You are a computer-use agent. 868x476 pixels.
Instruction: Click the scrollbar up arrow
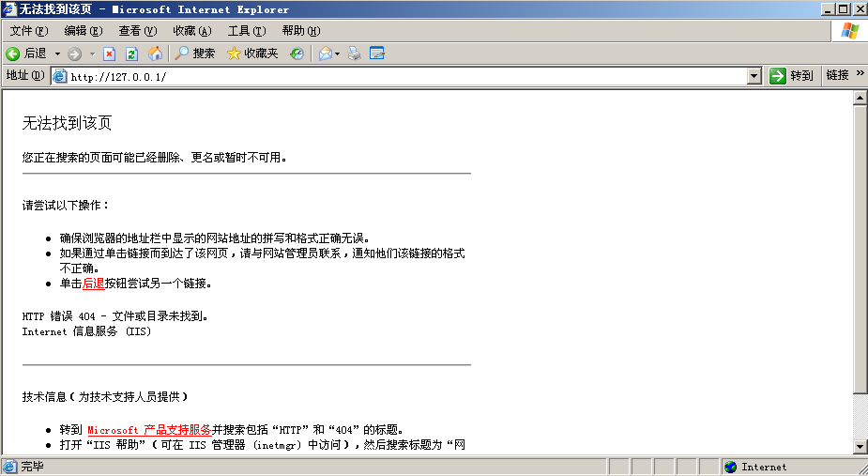[860, 98]
